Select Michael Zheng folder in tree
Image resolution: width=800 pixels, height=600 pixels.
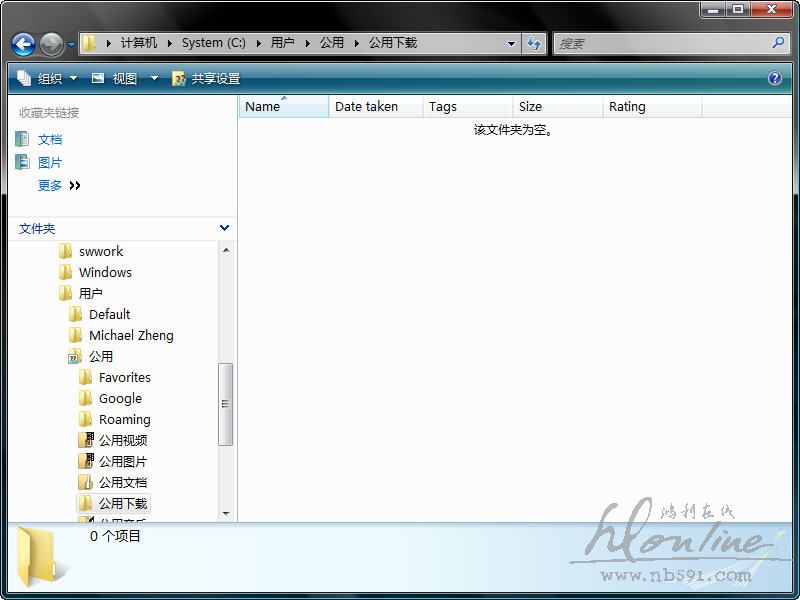click(x=131, y=336)
